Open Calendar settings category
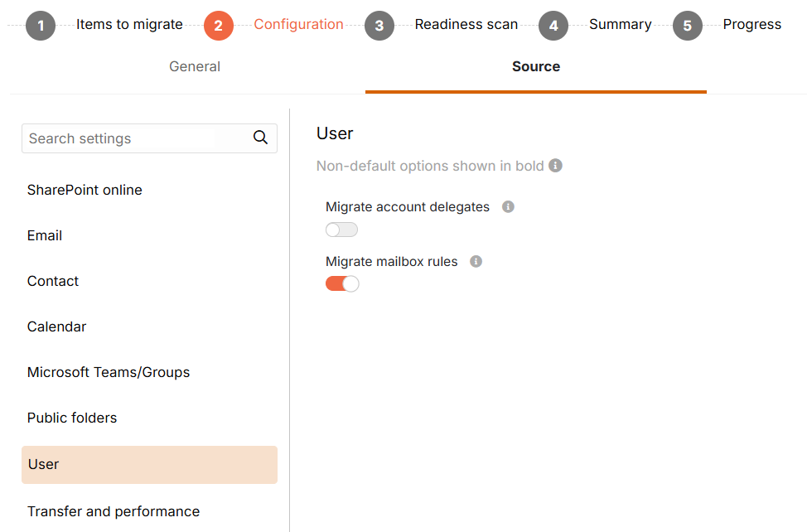Viewport: 807px width, 532px height. click(x=56, y=326)
